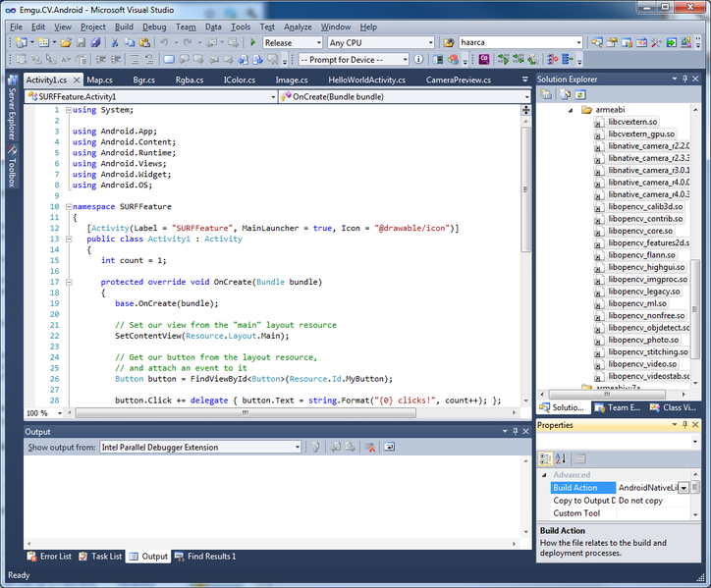Open the Error List tab
This screenshot has height=588, width=711.
click(49, 557)
